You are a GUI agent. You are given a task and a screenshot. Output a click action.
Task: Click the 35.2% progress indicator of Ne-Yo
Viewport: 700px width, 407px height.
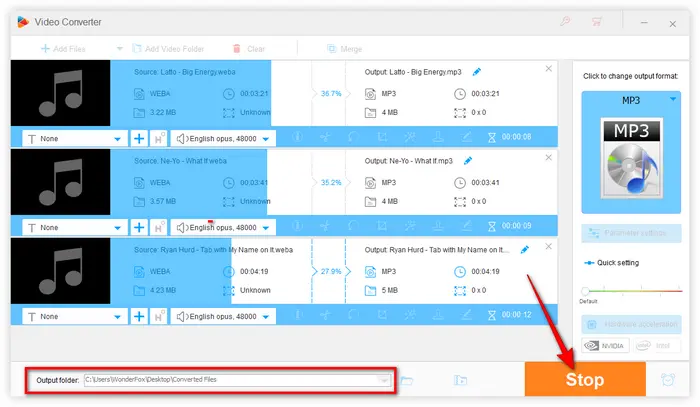click(331, 183)
